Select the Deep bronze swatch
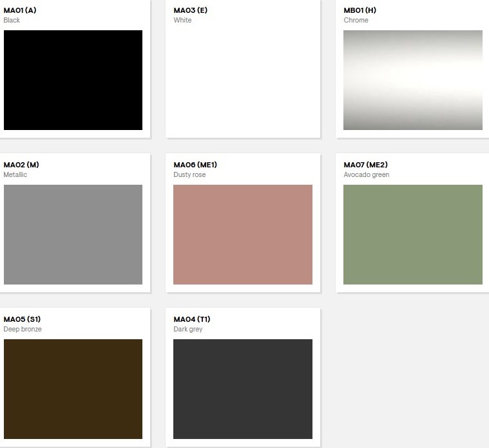489x448 pixels. [x=73, y=389]
